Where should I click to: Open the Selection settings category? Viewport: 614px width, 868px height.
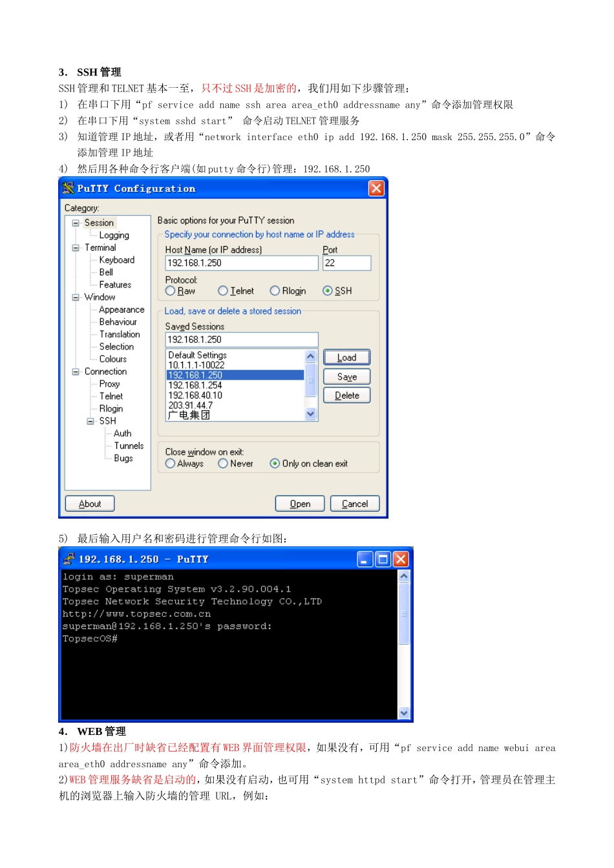pos(116,346)
